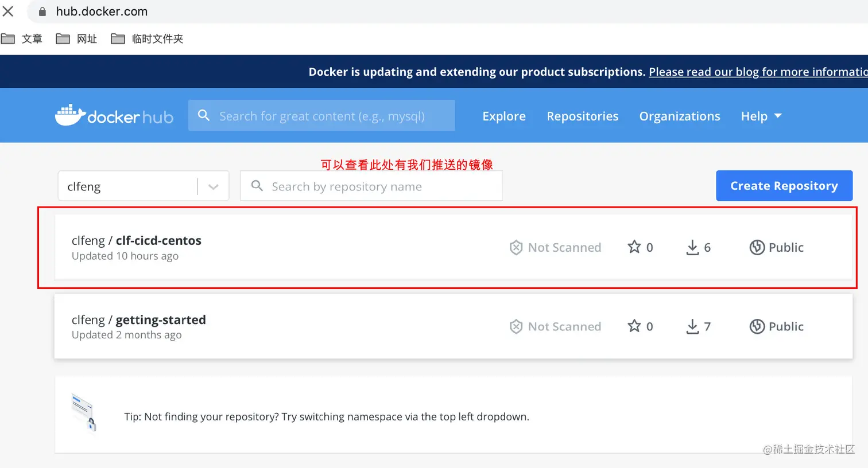Focus the Search by repository name field

(x=371, y=186)
